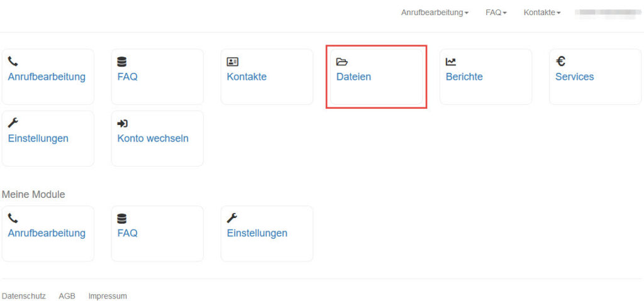Open the Datenschutz footer link
Image resolution: width=644 pixels, height=301 pixels.
(x=24, y=296)
